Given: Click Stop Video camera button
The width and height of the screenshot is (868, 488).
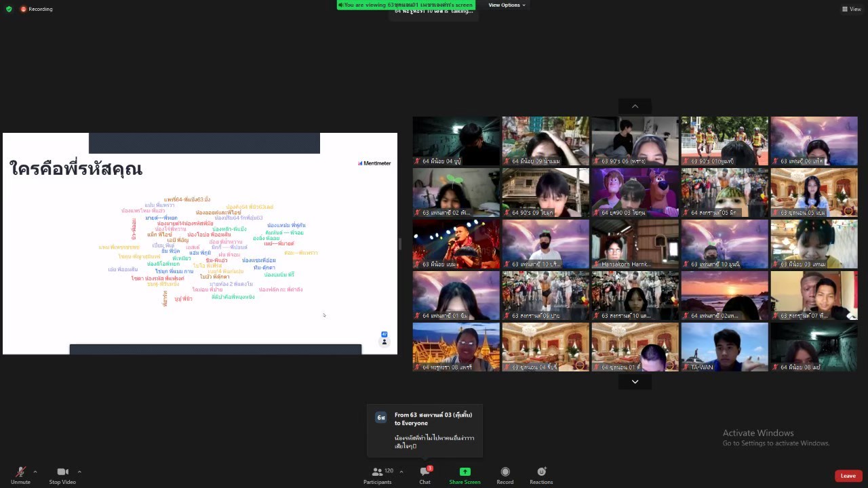Looking at the screenshot, I should (62, 474).
